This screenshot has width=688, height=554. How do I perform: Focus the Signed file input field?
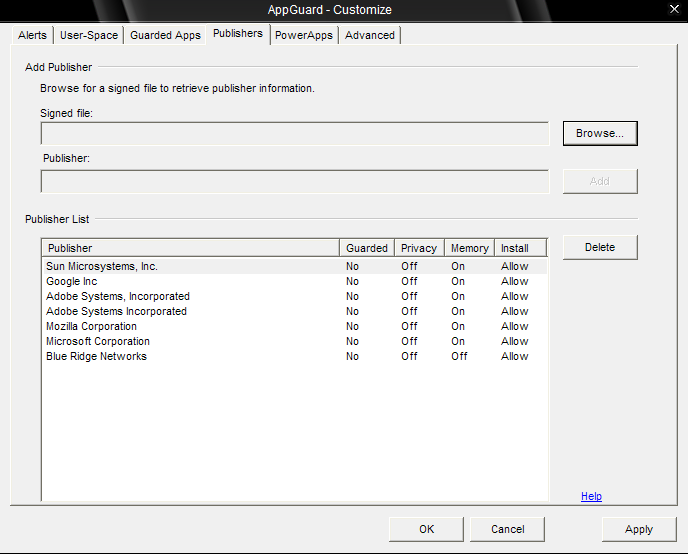point(295,133)
